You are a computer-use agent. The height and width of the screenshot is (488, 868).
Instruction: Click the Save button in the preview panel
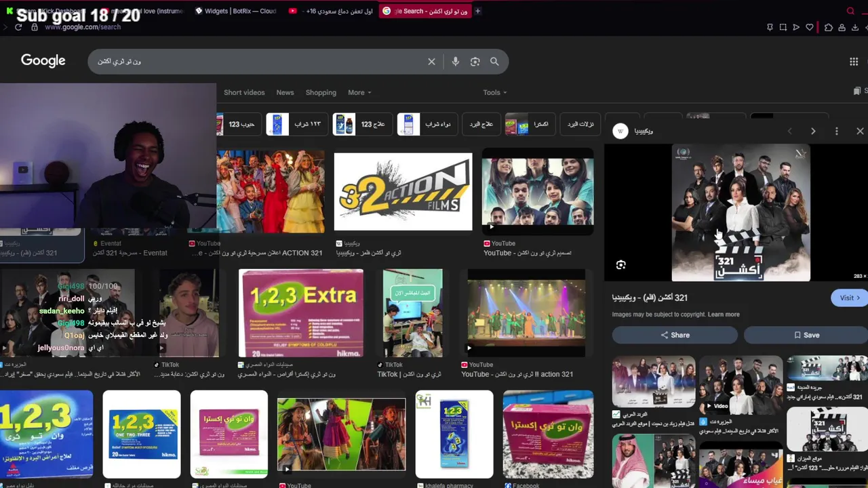pos(806,335)
